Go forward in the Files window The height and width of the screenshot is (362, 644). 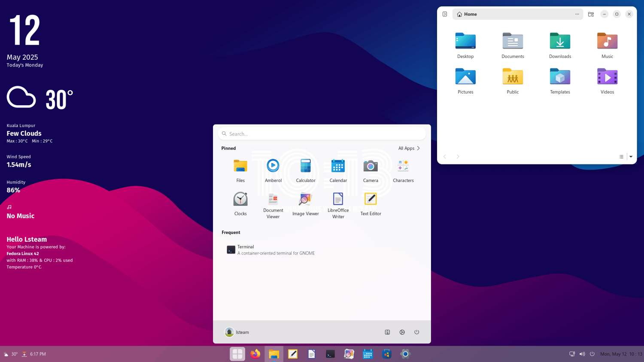pyautogui.click(x=458, y=157)
